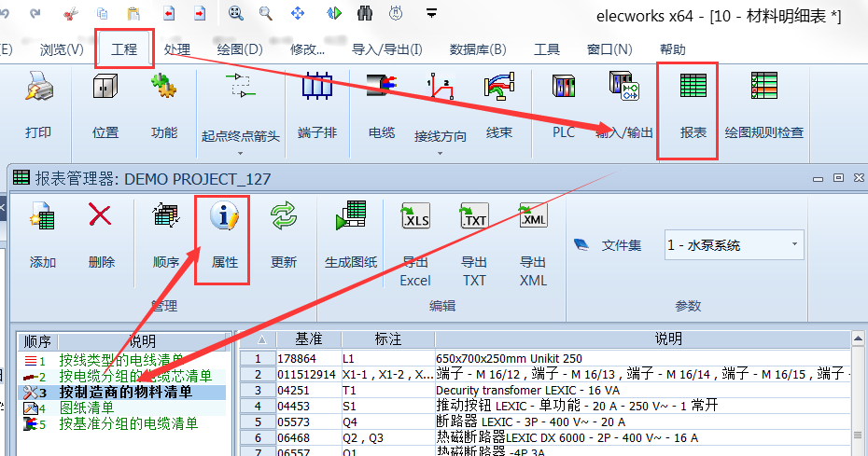Click the copy icon in quick toolbar
Screen dimensions: 868x456
(102, 13)
